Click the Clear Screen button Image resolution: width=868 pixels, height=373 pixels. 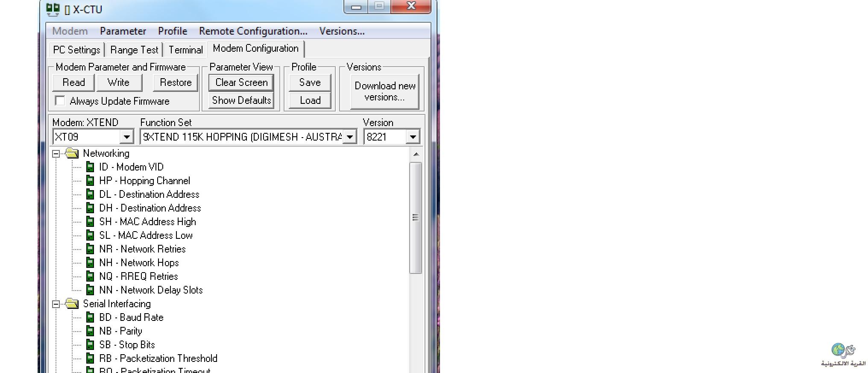click(x=241, y=82)
